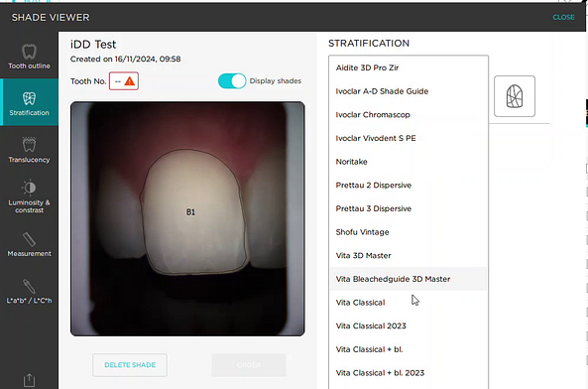Select the Vita Classical option
Screen dimensions: 588x389
409,303
